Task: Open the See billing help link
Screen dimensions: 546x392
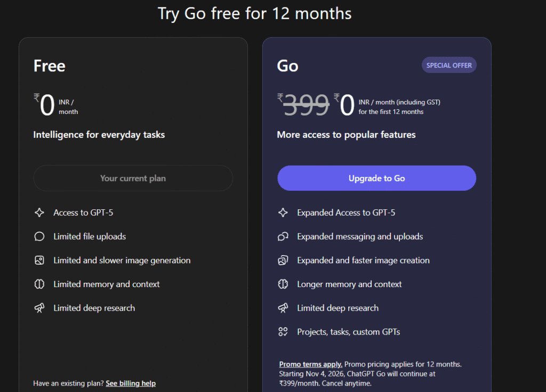Action: tap(131, 383)
